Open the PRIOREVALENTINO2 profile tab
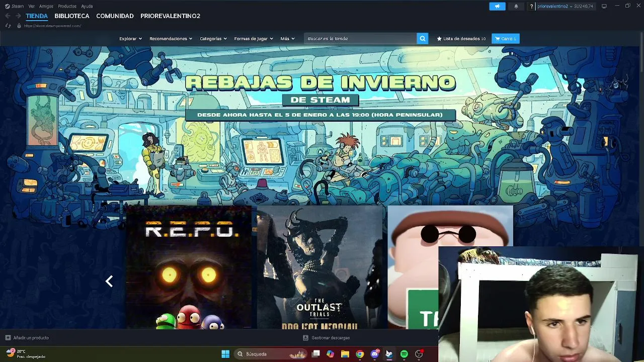The width and height of the screenshot is (644, 362). pos(170,16)
